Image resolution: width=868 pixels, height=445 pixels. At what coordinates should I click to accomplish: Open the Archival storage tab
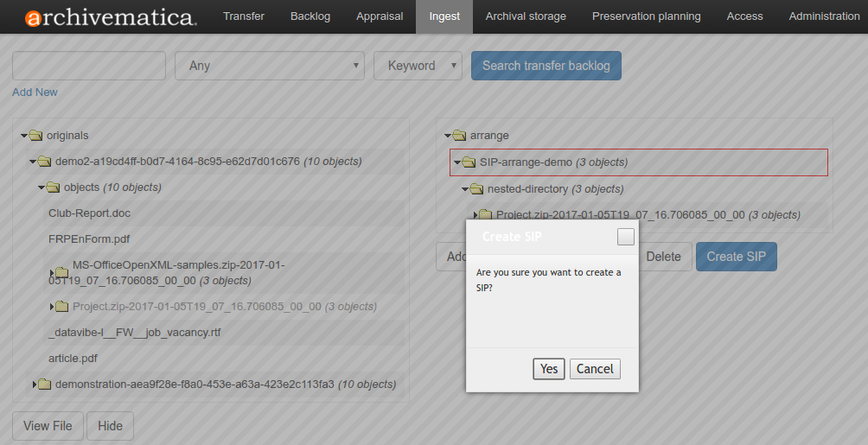pyautogui.click(x=526, y=16)
